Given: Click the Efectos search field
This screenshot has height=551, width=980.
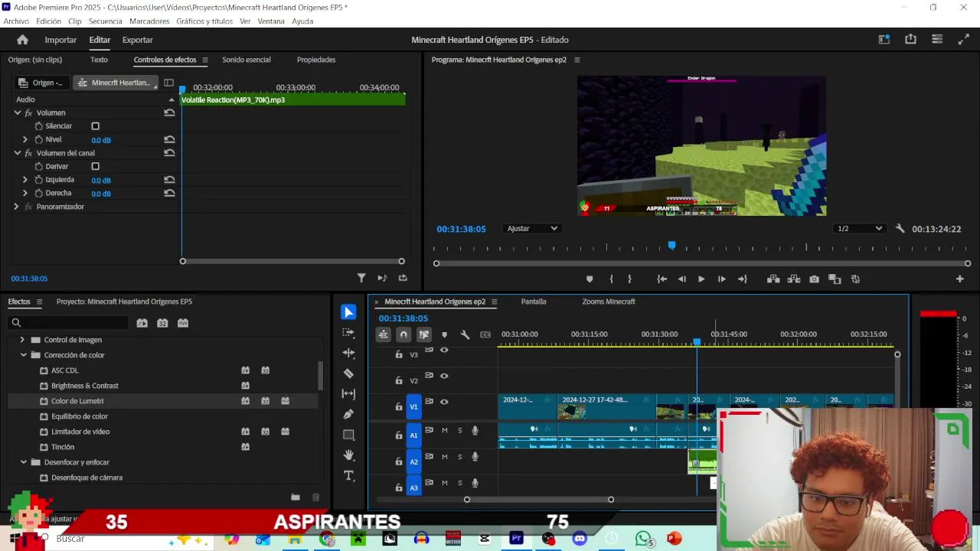Looking at the screenshot, I should 69,323.
